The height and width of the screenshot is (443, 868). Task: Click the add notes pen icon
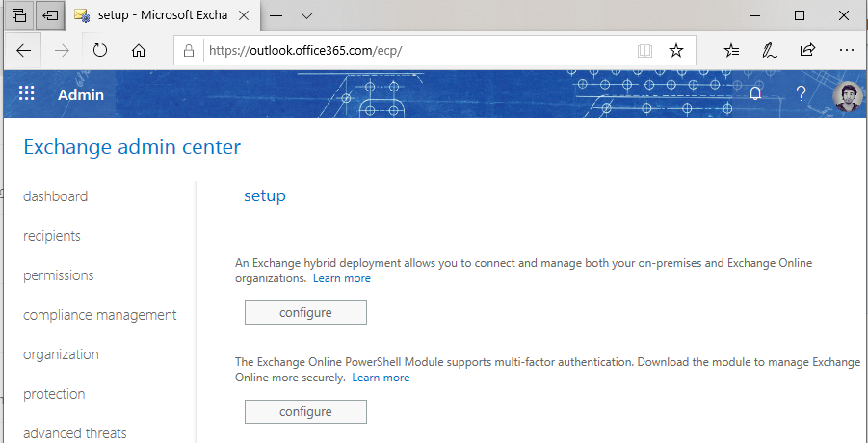770,51
